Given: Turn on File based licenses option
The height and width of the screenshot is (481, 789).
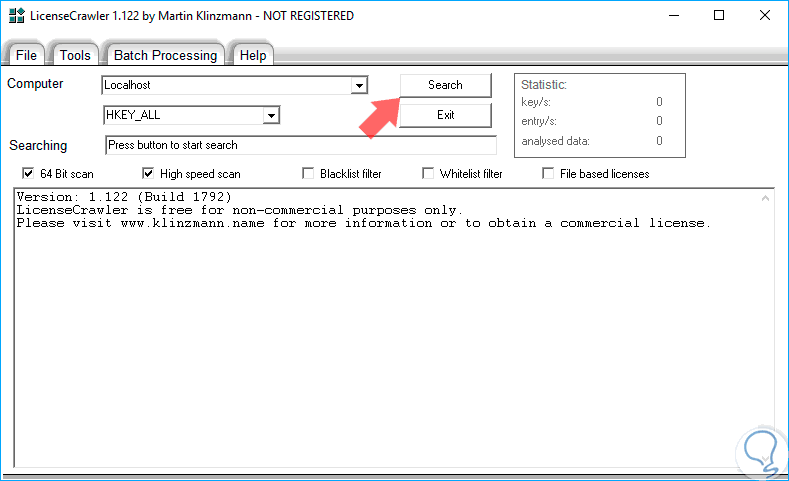Looking at the screenshot, I should (548, 174).
